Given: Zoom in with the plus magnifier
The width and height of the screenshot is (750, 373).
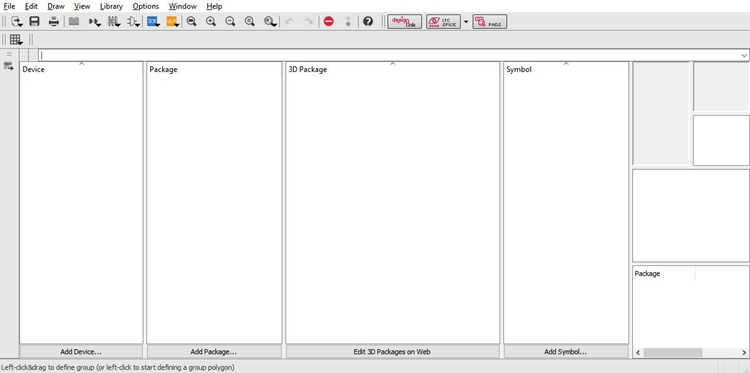Looking at the screenshot, I should click(211, 22).
